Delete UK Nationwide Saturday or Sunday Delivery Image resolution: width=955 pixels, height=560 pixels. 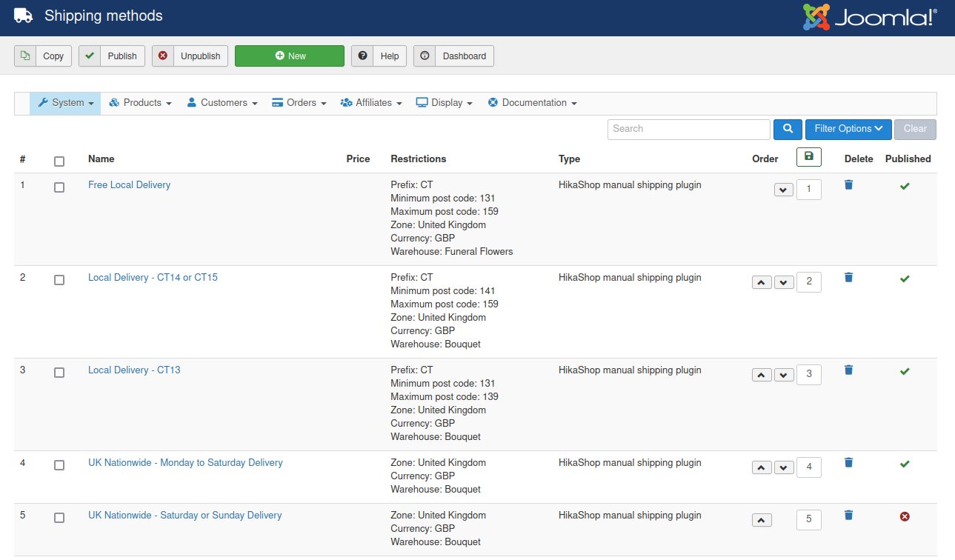(848, 516)
